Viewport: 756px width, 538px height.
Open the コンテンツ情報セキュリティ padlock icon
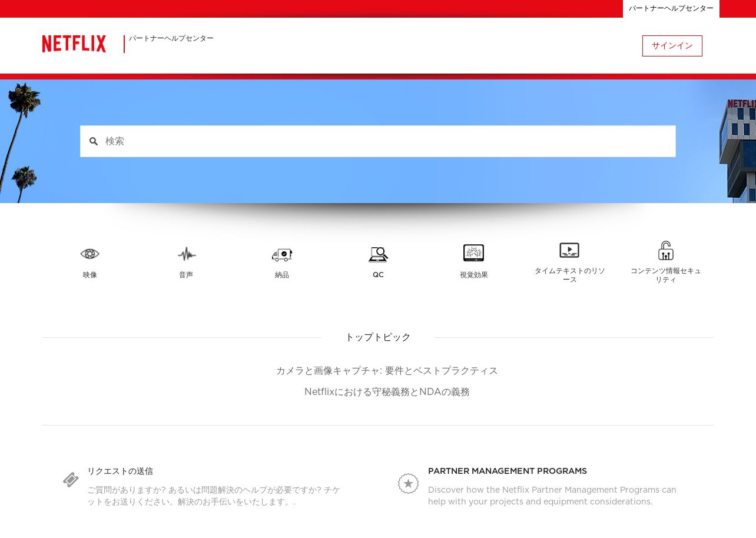click(x=666, y=250)
